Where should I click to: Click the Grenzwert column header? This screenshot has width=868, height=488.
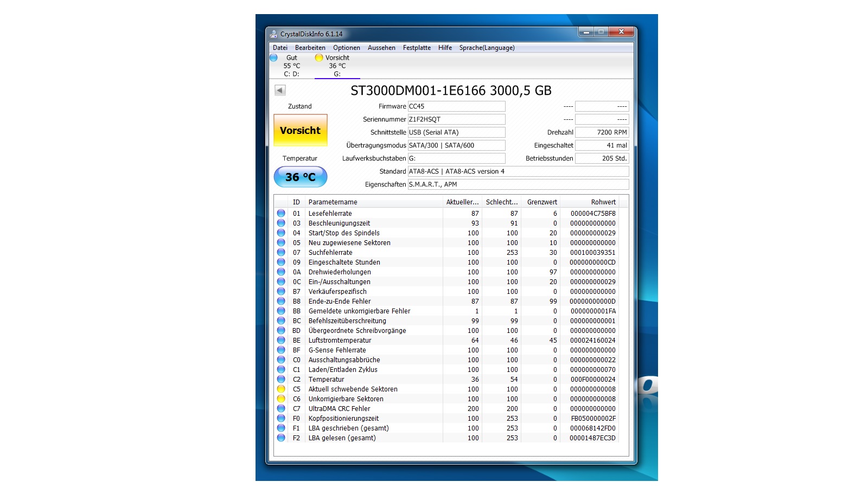pyautogui.click(x=541, y=202)
